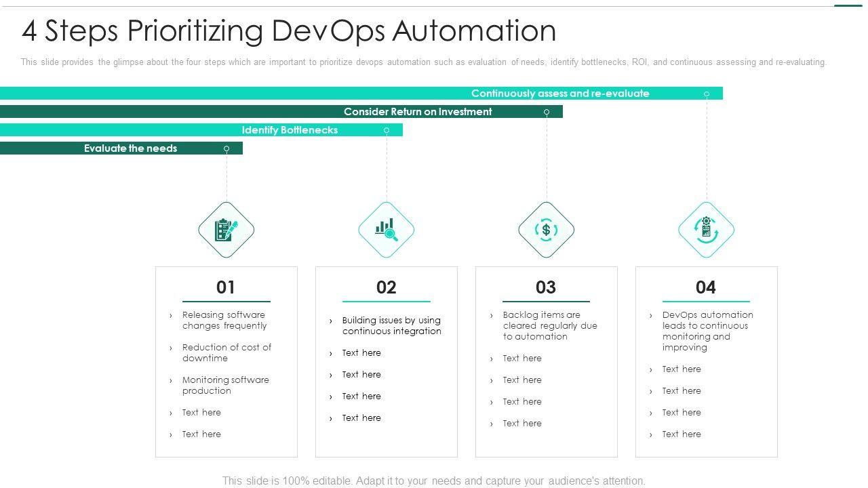Click the 'Identify Bottlenecks' bar label
868x488 pixels.
[290, 130]
